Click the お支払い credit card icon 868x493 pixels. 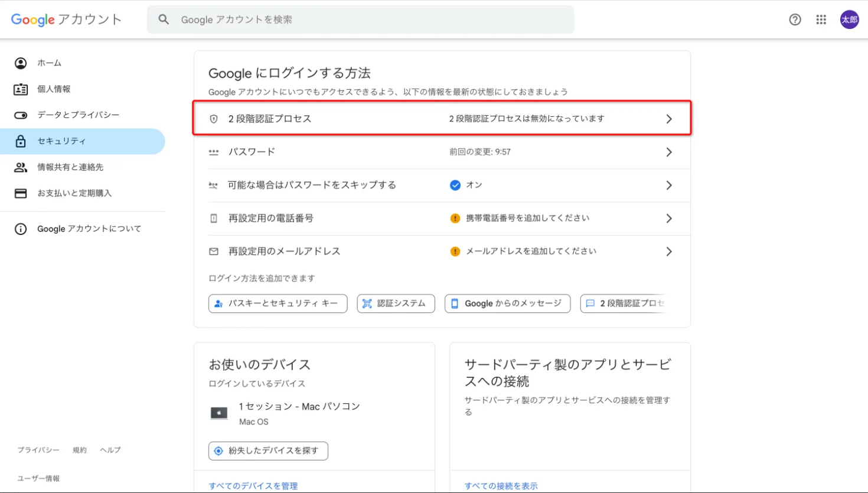(x=21, y=193)
